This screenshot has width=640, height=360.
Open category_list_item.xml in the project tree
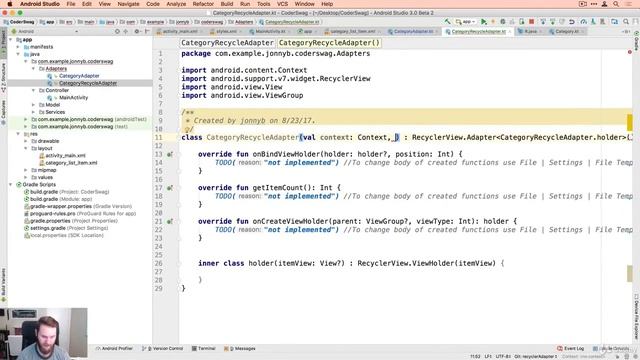(x=71, y=163)
